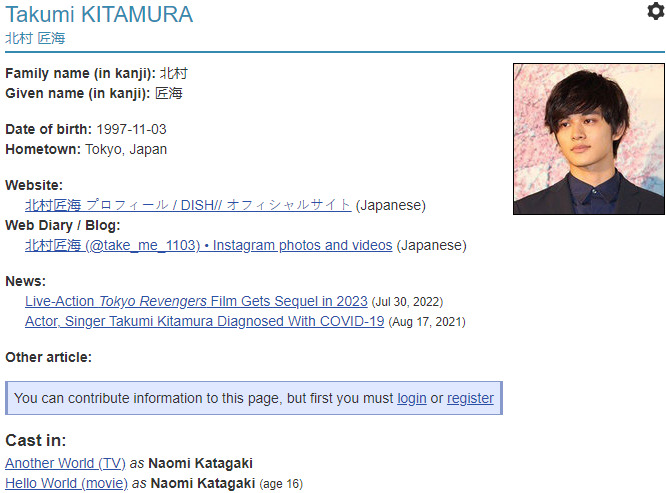The height and width of the screenshot is (493, 666).
Task: Open the settings gear icon
Action: [655, 11]
